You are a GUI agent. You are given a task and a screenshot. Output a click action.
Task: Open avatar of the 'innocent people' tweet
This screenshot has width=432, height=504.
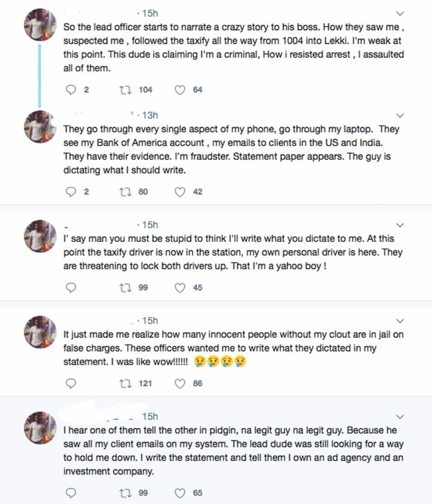click(40, 332)
